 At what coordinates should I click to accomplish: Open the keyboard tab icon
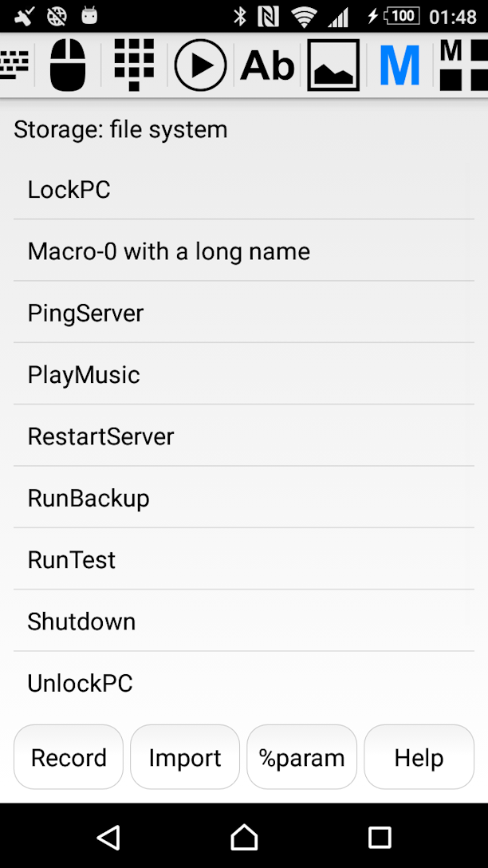[14, 65]
